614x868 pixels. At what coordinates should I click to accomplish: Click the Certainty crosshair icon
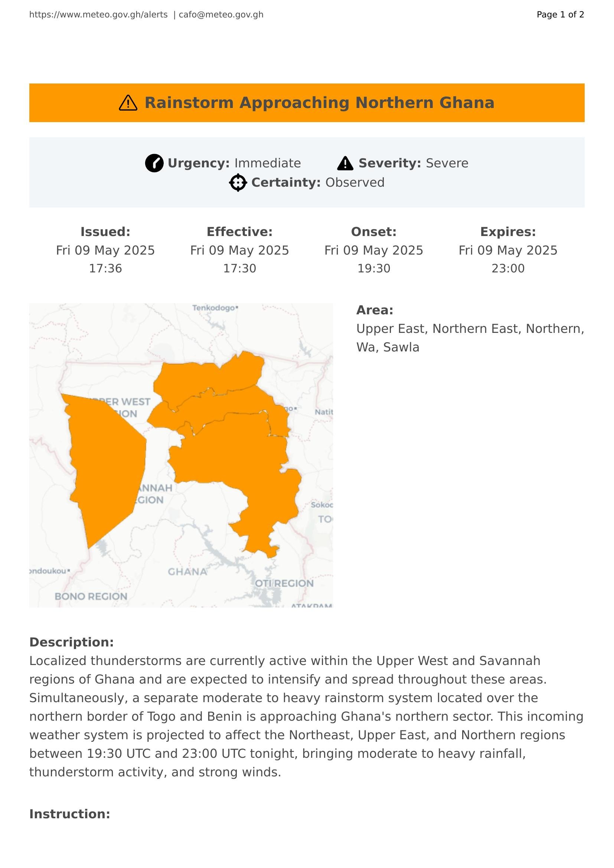coord(238,183)
